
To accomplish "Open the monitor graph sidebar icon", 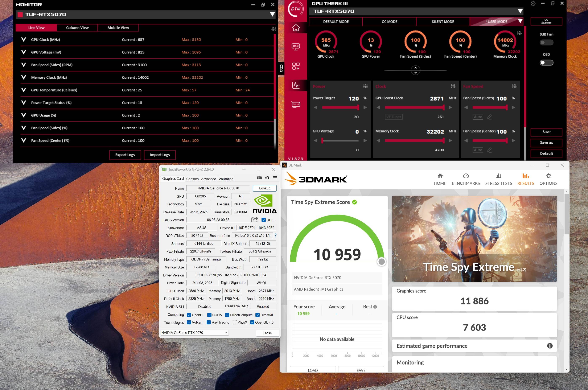I will [x=296, y=85].
